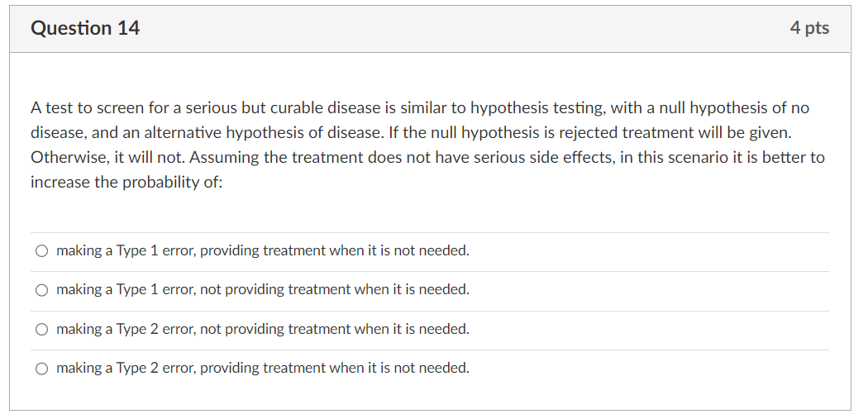The image size is (868, 419).
Task: Click first answer's label text about Type 1 error
Action: (x=262, y=250)
